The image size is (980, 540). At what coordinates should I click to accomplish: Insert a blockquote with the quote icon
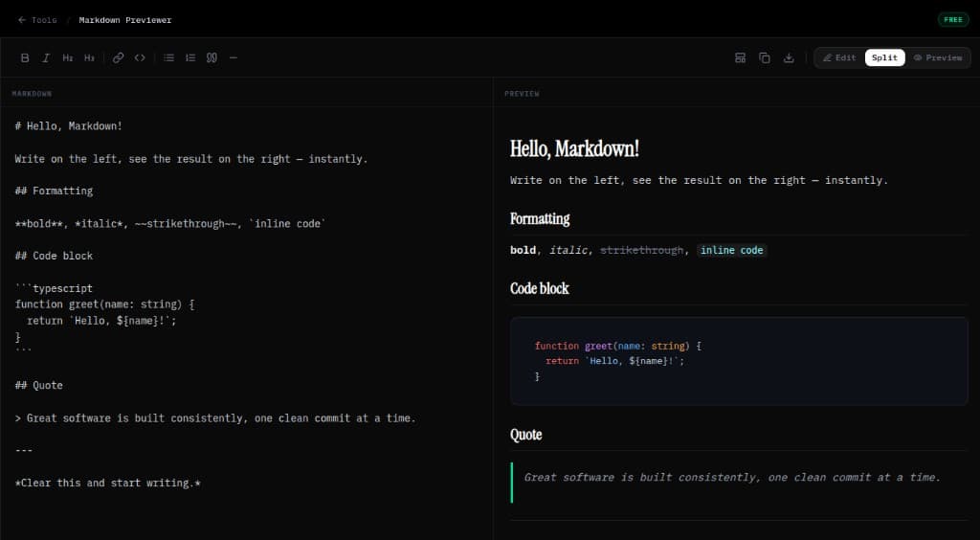click(212, 57)
